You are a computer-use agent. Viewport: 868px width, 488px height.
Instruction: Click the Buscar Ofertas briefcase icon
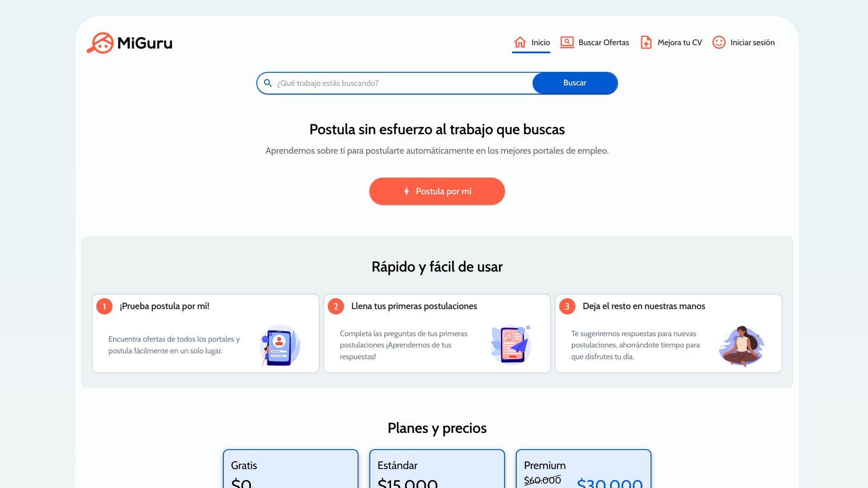coord(567,42)
